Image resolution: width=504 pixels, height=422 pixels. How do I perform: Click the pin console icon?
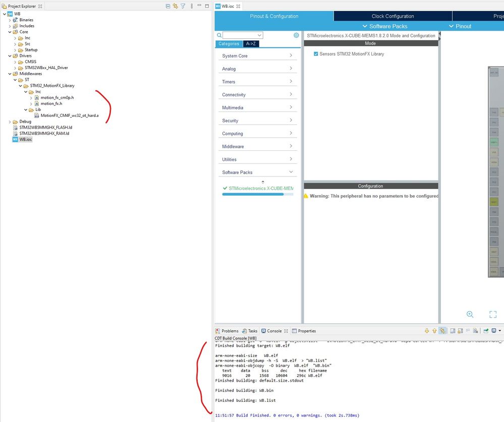tap(486, 331)
